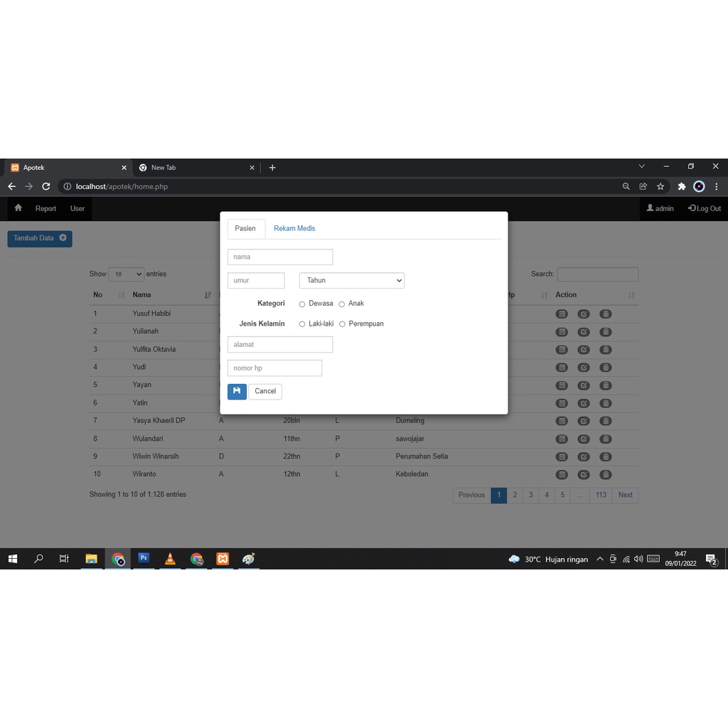Edit the Yatin row
This screenshot has height=728, width=728.
[x=584, y=403]
